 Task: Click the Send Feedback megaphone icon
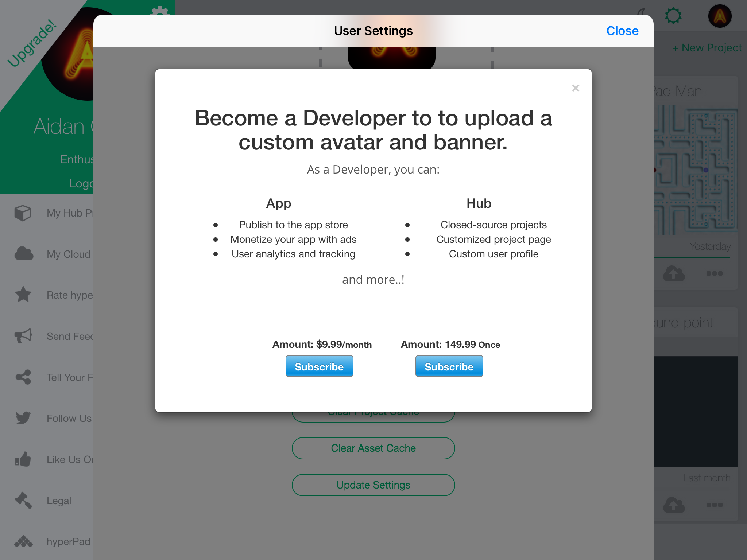tap(23, 336)
